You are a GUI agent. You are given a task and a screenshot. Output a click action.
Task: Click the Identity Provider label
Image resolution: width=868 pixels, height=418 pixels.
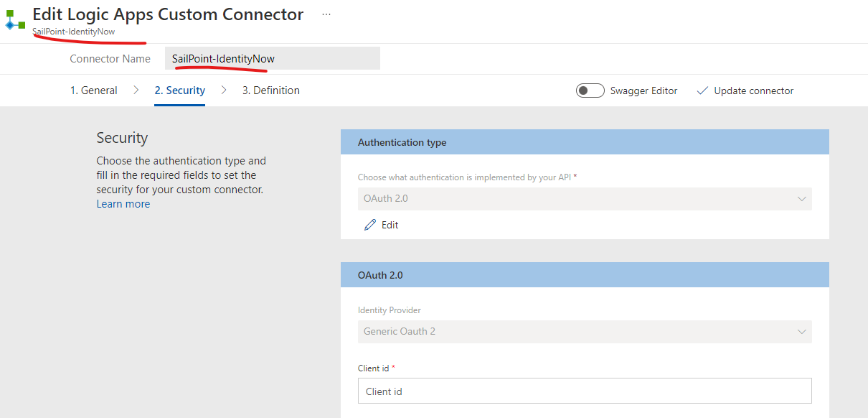pyautogui.click(x=390, y=310)
